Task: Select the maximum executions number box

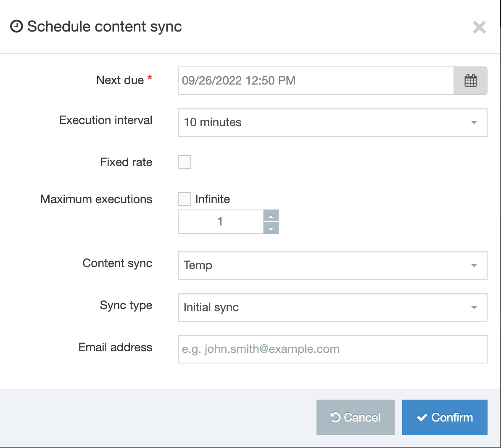Action: pos(220,222)
